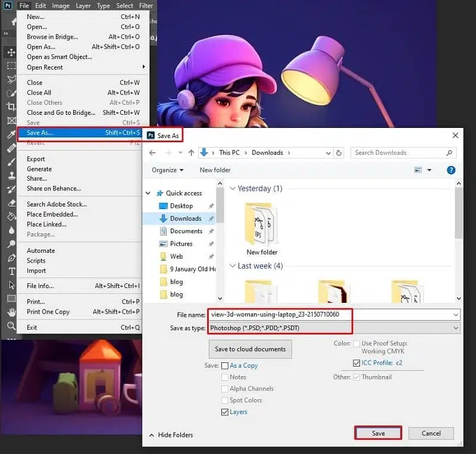Toggle the Spot Colors checkbox
Screen dimensions: 476x454
(x=225, y=400)
